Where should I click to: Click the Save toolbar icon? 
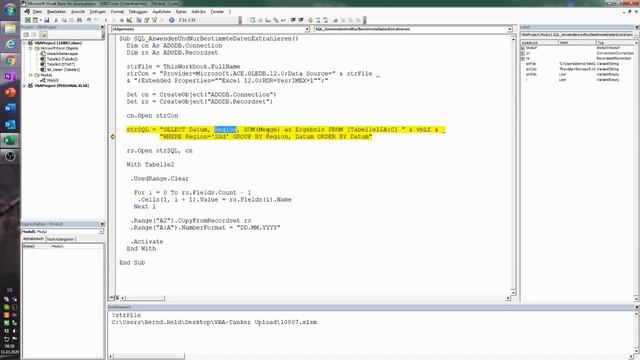(x=47, y=20)
